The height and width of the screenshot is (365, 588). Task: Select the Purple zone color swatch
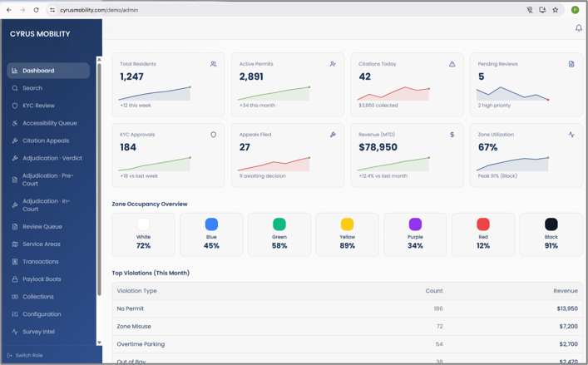(x=415, y=224)
